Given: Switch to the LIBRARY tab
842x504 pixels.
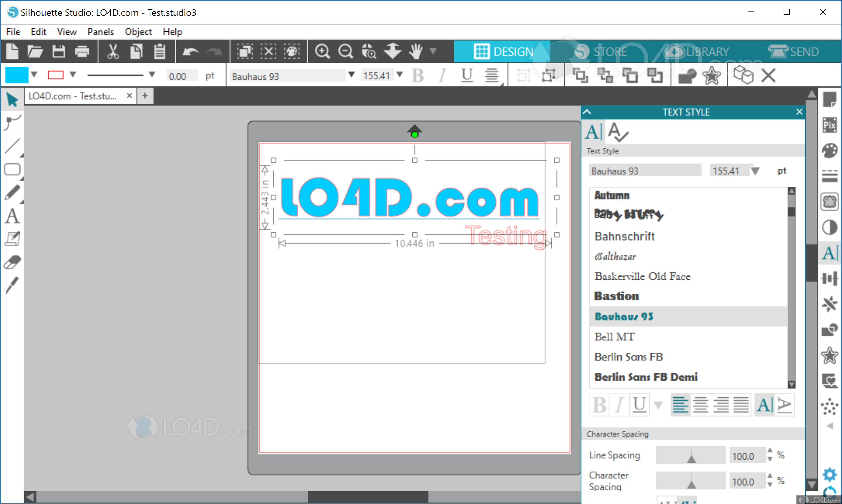Looking at the screenshot, I should pyautogui.click(x=696, y=51).
